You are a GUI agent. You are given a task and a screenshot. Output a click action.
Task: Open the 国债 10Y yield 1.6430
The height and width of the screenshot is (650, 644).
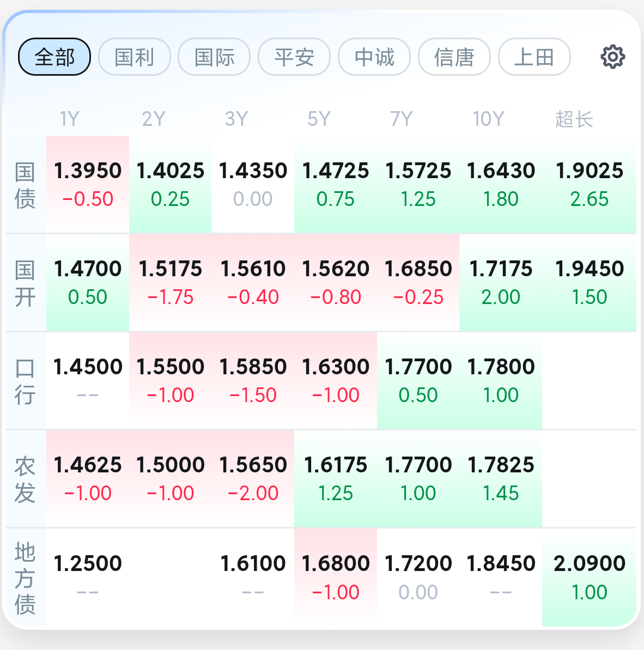pos(501,185)
